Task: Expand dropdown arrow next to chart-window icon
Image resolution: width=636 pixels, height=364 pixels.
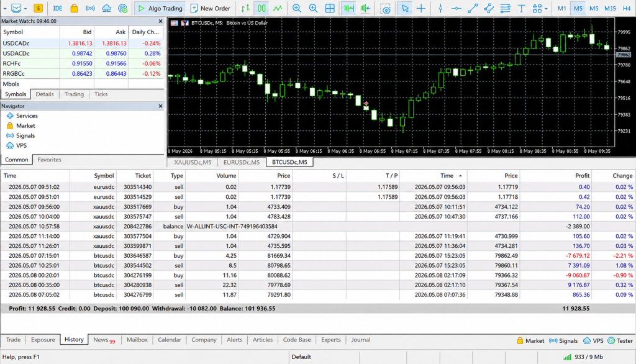Action: click(x=25, y=9)
